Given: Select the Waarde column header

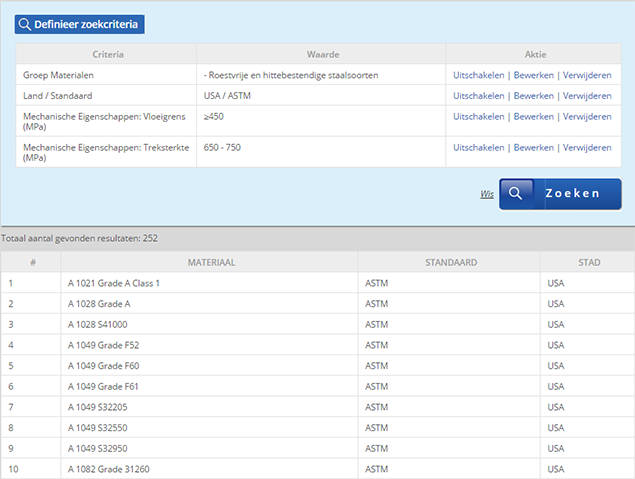Looking at the screenshot, I should 323,54.
